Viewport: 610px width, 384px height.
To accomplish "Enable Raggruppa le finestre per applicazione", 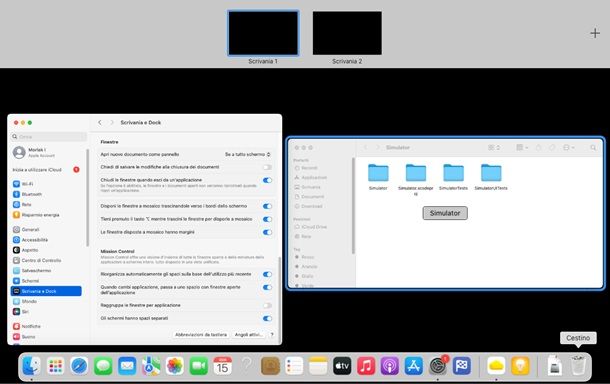I will point(267,305).
